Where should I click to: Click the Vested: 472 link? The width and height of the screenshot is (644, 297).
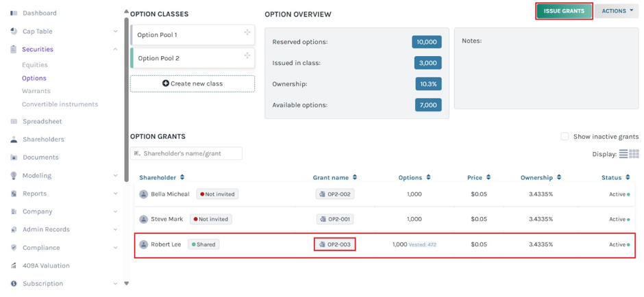(x=422, y=244)
